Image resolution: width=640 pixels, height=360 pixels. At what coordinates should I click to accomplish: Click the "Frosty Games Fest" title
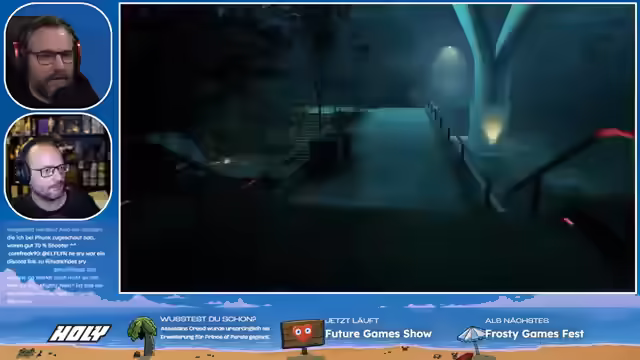(x=534, y=334)
